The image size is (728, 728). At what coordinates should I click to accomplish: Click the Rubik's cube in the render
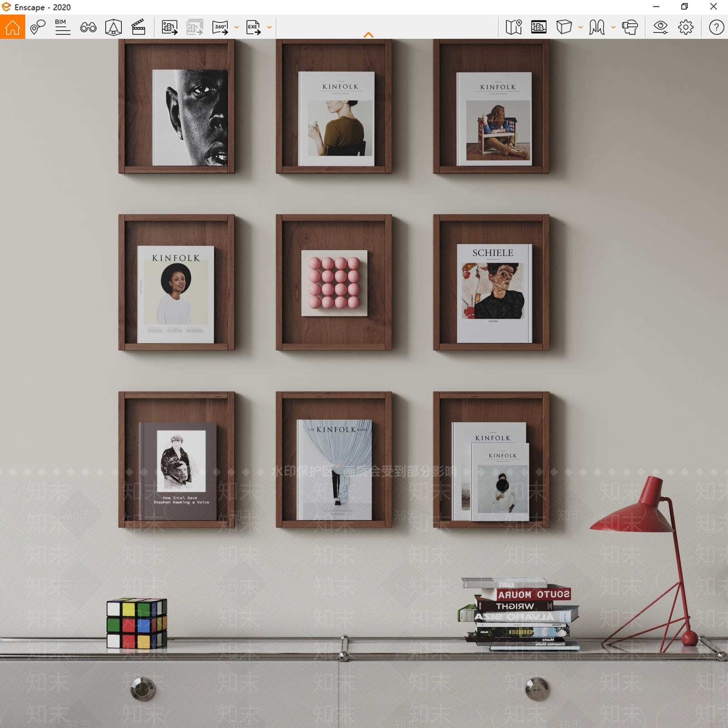tap(136, 623)
